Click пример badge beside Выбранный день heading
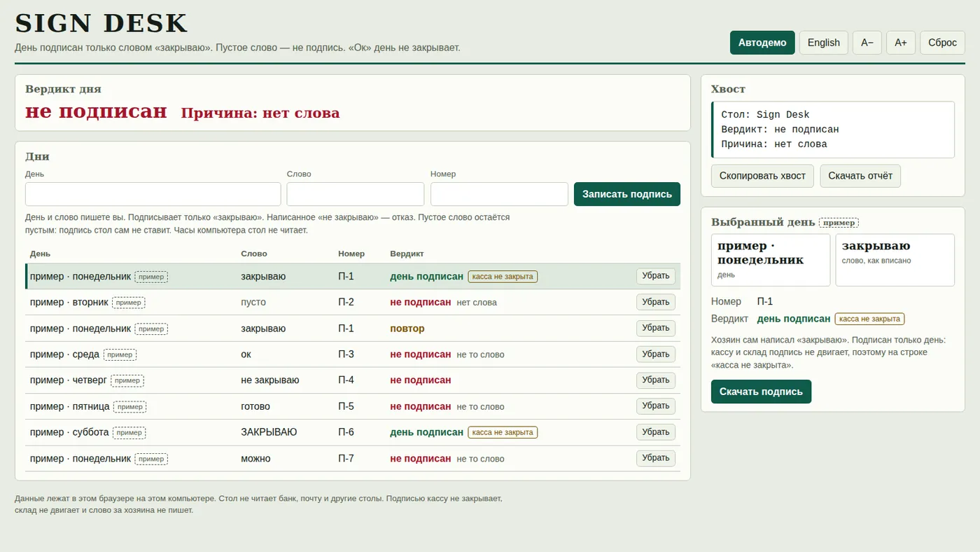Screen dimensions: 980x552 click(839, 223)
